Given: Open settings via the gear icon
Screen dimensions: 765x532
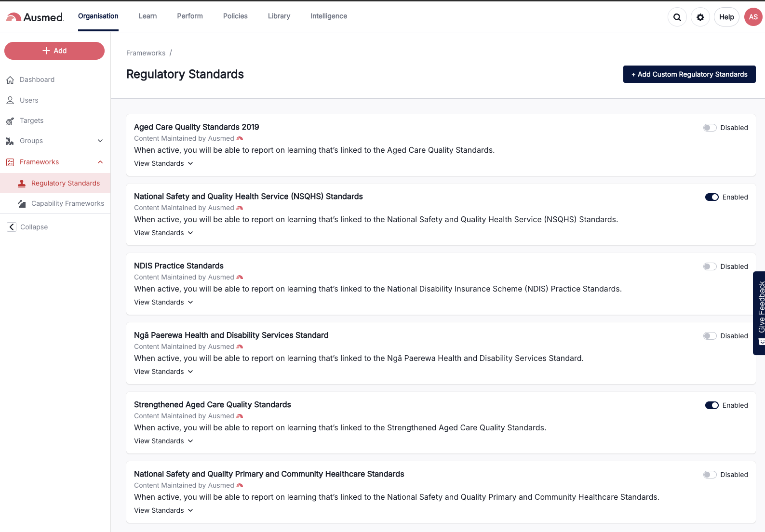Looking at the screenshot, I should pyautogui.click(x=700, y=17).
